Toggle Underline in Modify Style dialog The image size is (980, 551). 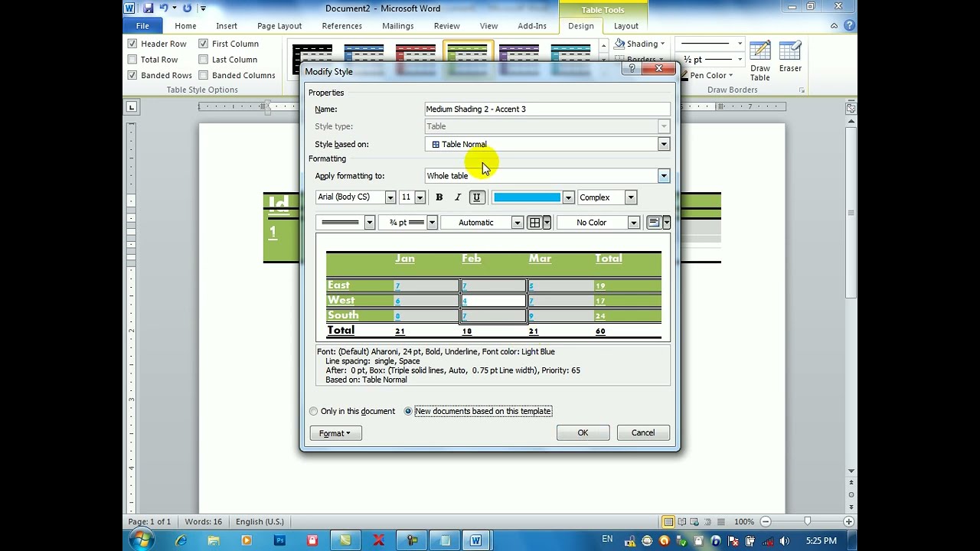(x=476, y=197)
